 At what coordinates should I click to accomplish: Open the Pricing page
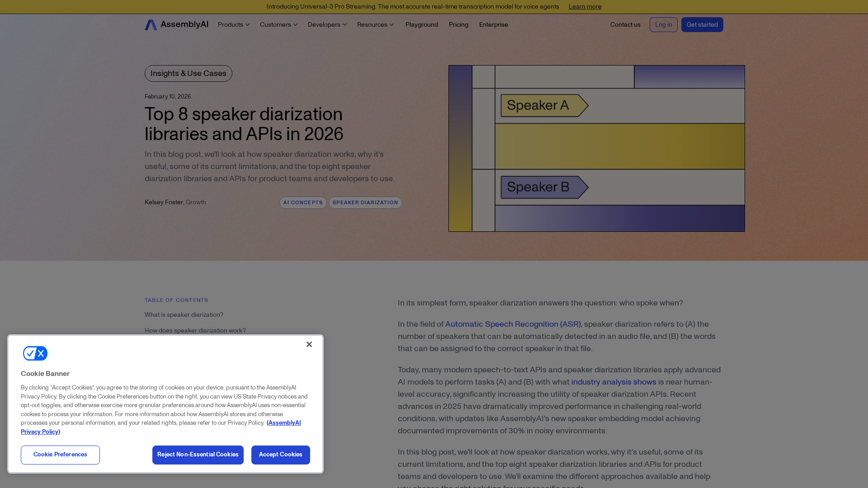coord(458,25)
